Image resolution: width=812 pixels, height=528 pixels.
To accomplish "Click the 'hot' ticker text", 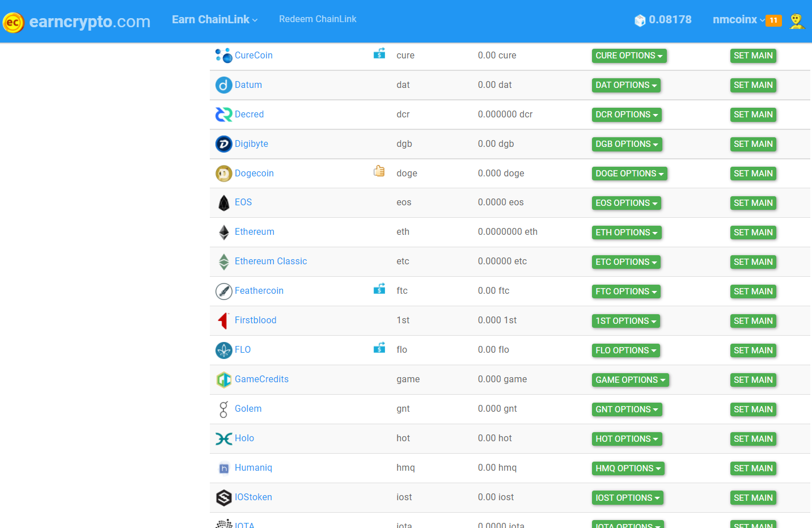I will (403, 438).
